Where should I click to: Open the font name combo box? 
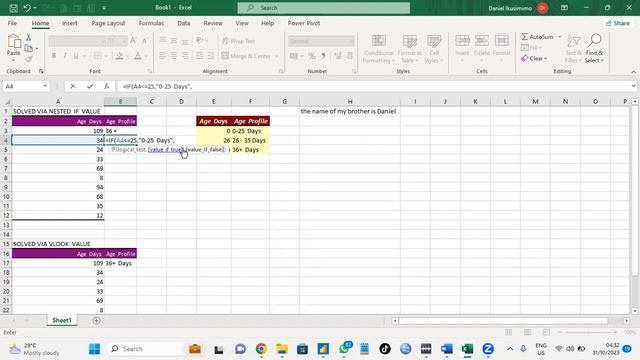[x=77, y=41]
